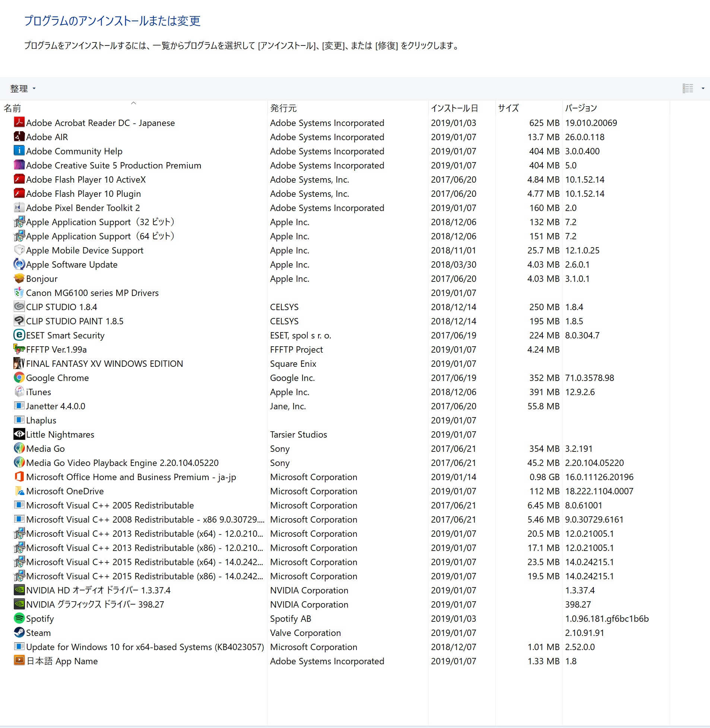Click the ESET, spol s r. o. publisher

pos(301,335)
